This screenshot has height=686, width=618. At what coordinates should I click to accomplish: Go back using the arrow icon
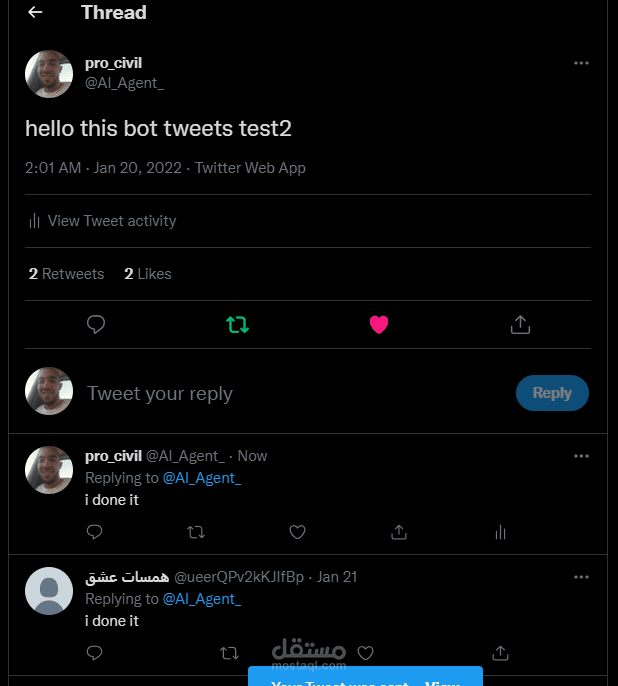tap(35, 13)
